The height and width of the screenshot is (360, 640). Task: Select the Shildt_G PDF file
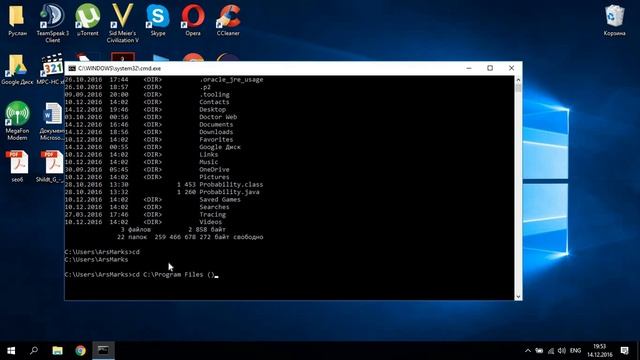(x=51, y=166)
